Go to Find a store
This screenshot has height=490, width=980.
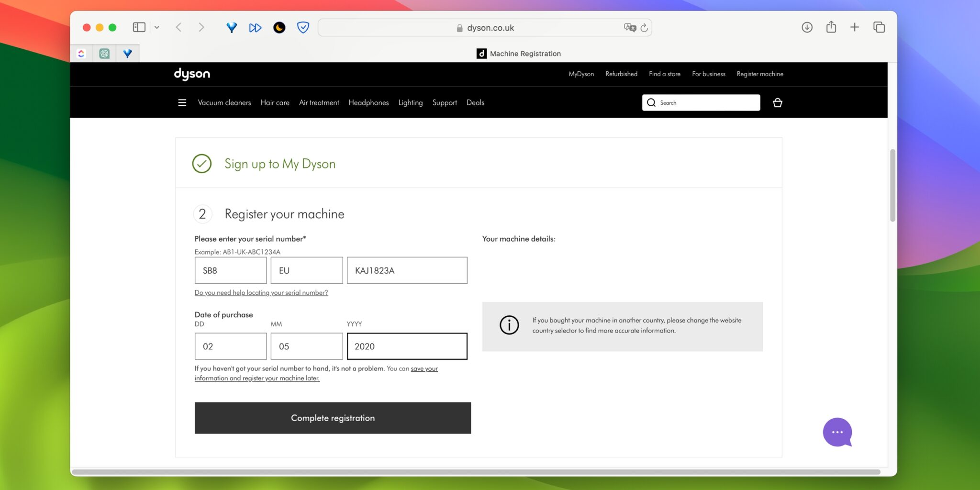click(x=664, y=74)
